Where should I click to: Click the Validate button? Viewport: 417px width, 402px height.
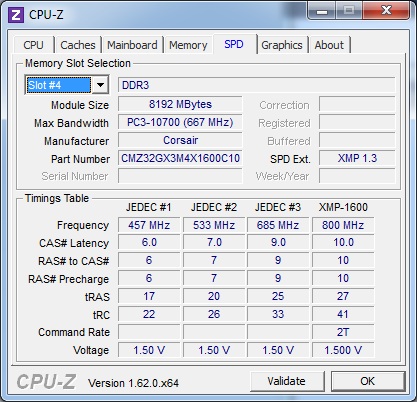(287, 381)
